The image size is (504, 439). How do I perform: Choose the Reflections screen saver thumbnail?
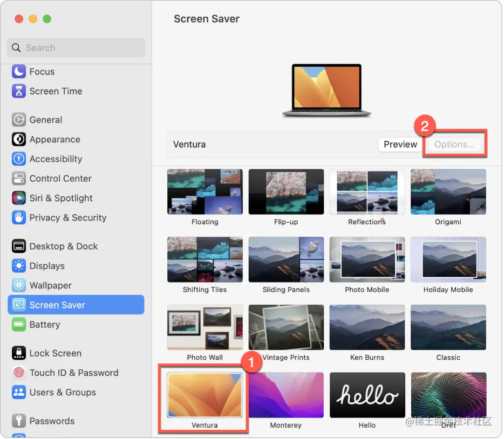[367, 191]
